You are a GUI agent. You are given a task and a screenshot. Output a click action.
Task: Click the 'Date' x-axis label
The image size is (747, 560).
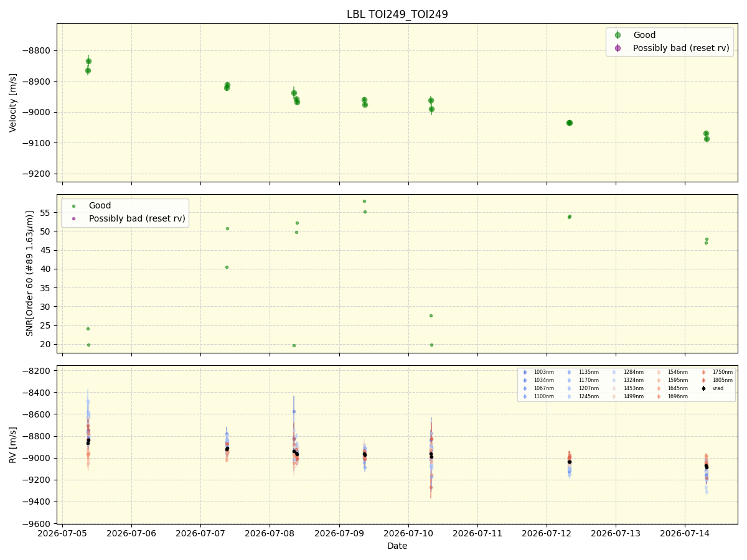(x=397, y=546)
